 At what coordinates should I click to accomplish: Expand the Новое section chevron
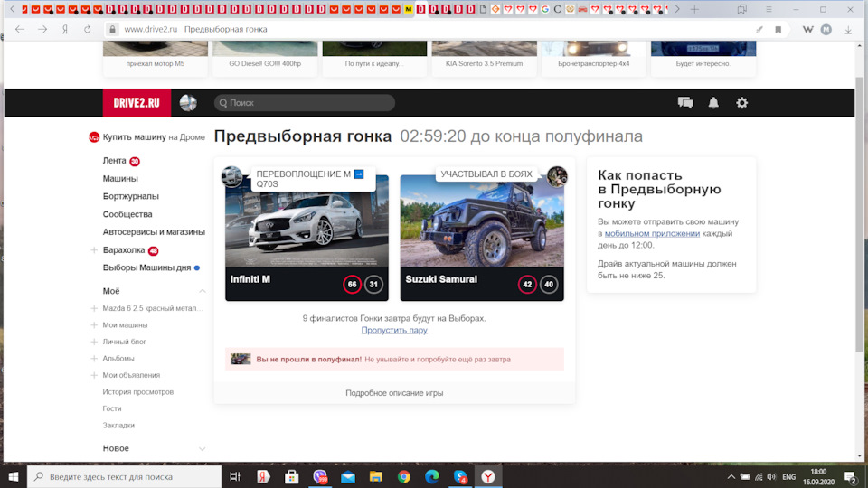pyautogui.click(x=202, y=449)
